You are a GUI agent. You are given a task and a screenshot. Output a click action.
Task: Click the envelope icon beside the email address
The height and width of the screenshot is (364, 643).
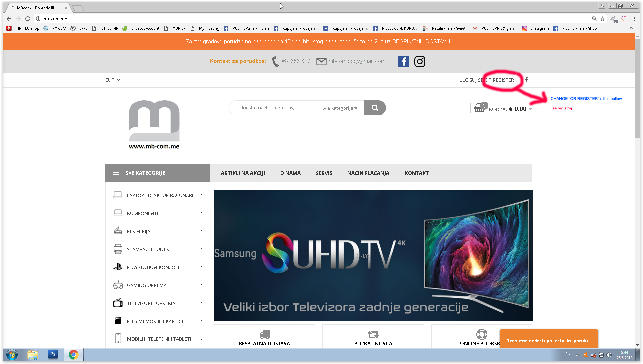321,61
